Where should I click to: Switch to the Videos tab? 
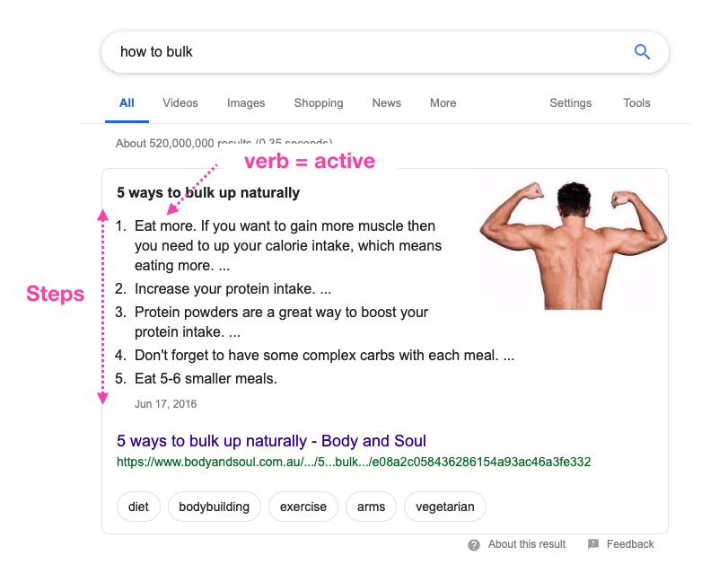coord(180,103)
